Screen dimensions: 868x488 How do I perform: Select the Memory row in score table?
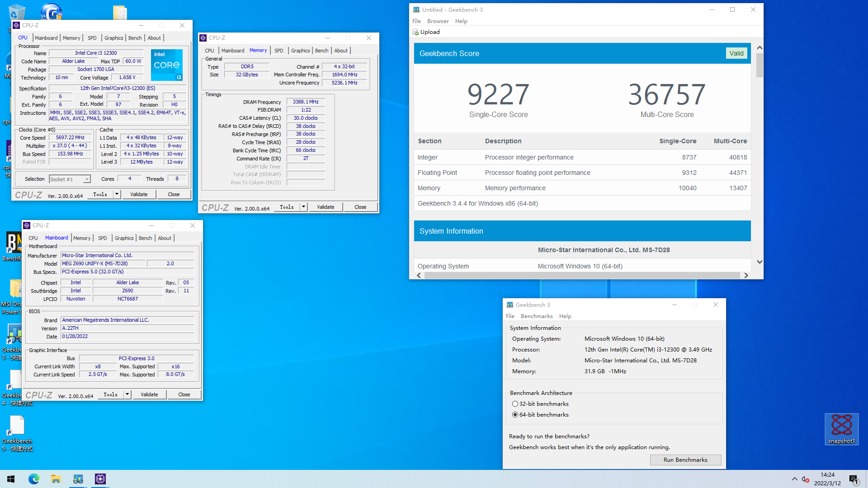582,188
